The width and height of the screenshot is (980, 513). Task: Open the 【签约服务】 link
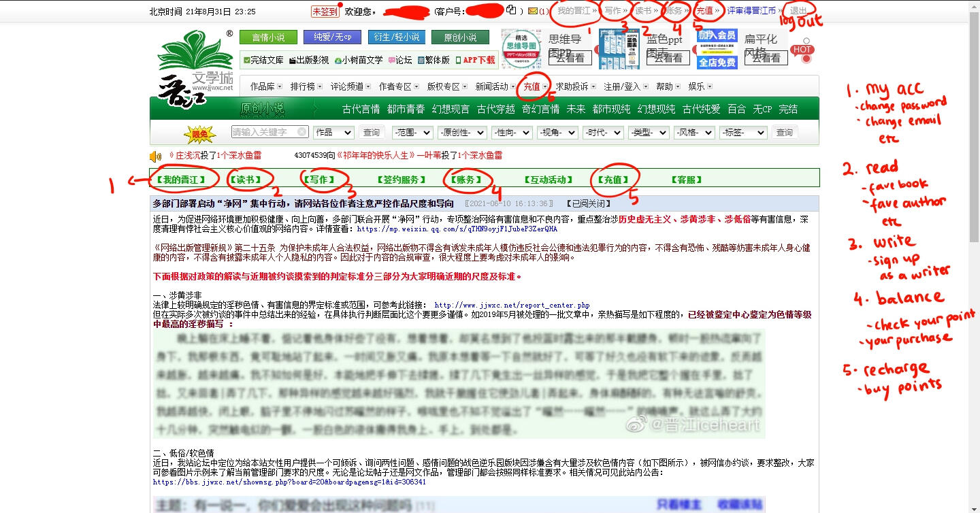tap(401, 180)
